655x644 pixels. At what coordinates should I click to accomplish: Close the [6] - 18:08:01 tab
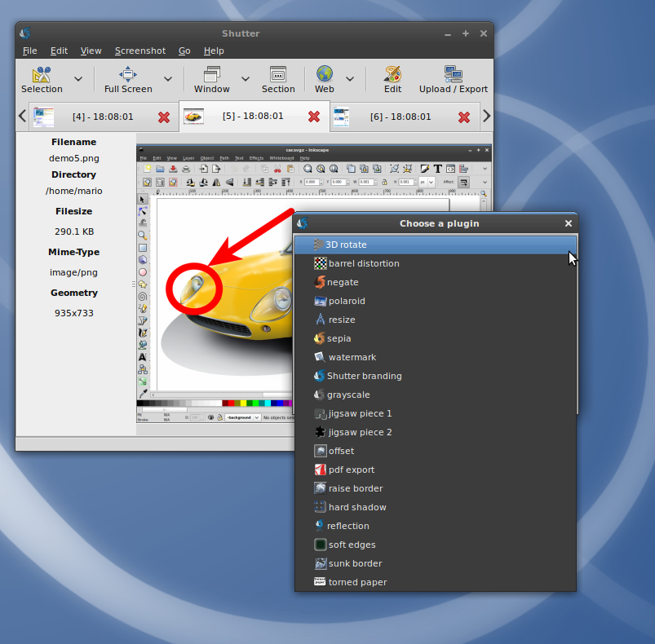point(464,117)
